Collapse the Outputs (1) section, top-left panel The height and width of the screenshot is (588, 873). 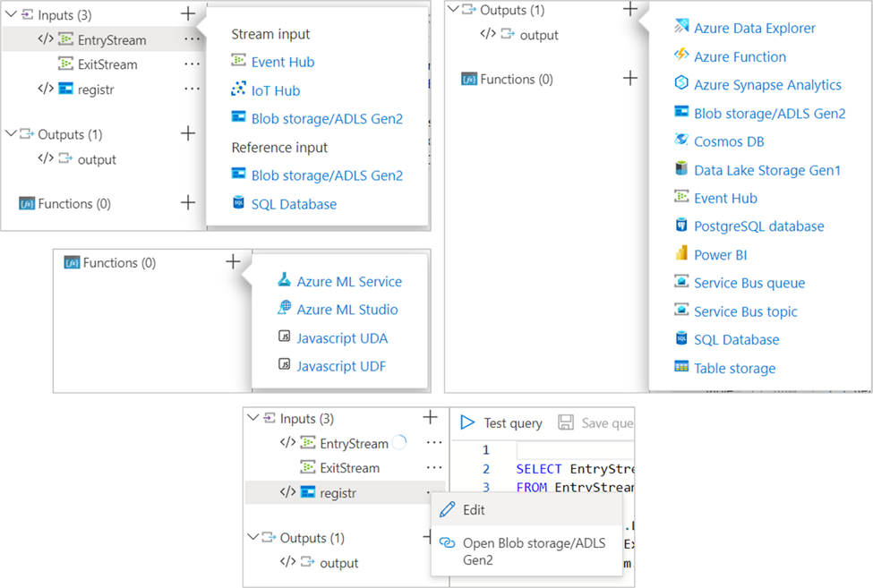click(x=11, y=133)
